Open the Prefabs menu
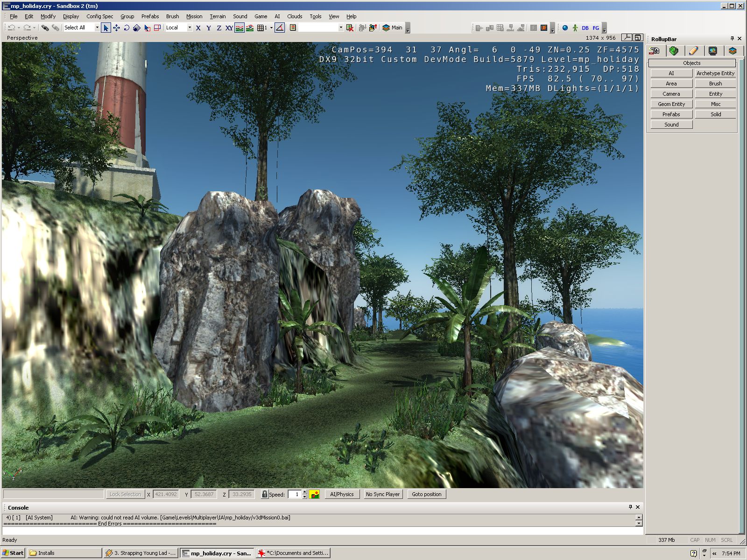The width and height of the screenshot is (747, 560). pos(150,16)
